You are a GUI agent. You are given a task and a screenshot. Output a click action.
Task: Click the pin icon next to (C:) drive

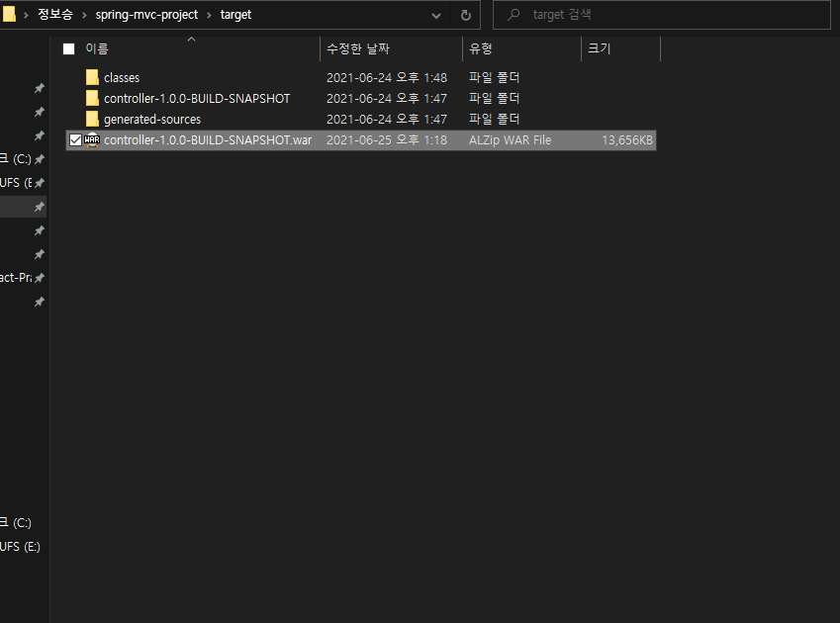coord(38,158)
